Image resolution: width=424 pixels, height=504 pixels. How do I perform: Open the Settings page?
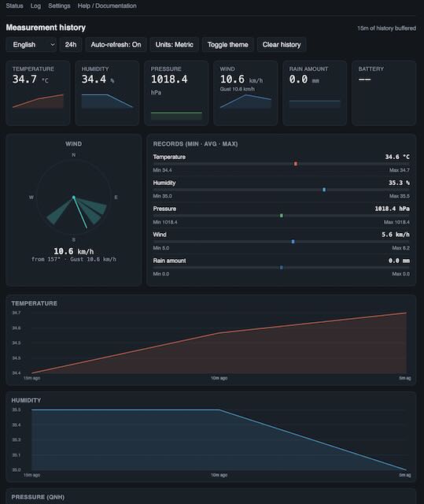(59, 6)
